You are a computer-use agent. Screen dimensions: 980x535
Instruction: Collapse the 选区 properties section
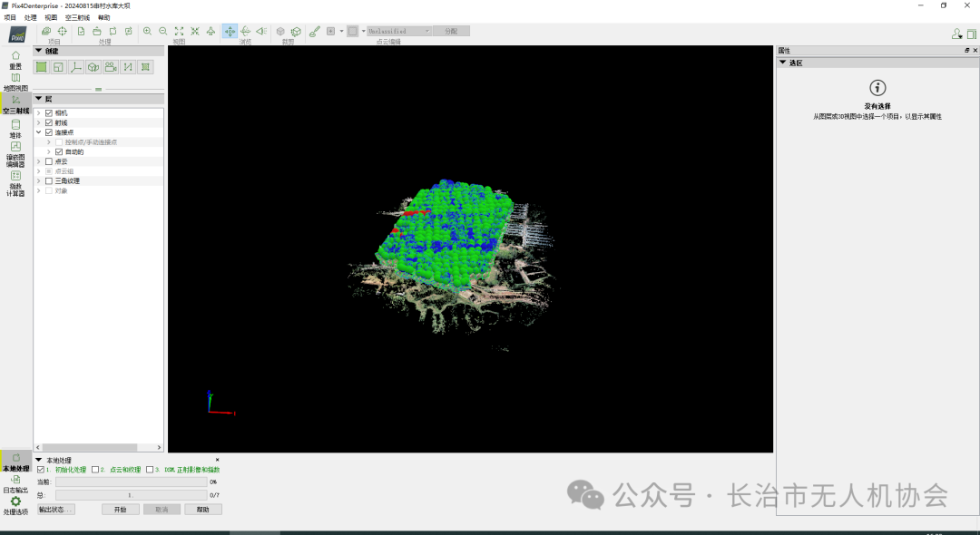point(782,63)
